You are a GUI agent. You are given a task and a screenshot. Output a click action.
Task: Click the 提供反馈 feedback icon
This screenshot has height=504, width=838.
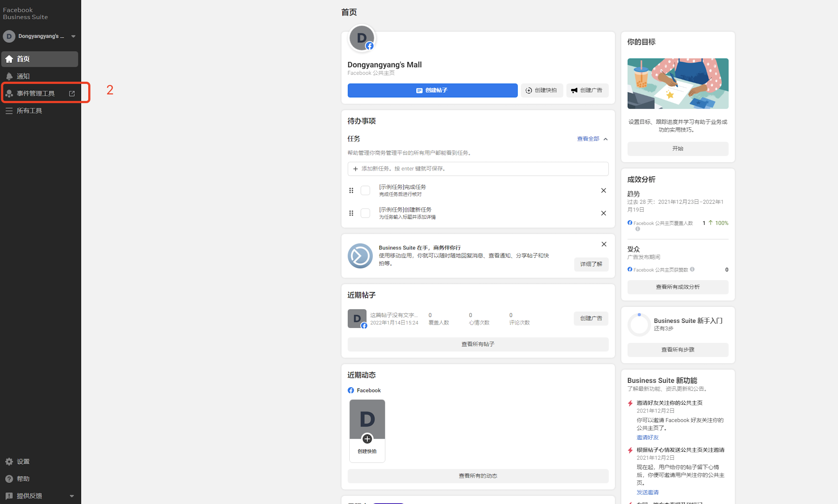point(9,496)
